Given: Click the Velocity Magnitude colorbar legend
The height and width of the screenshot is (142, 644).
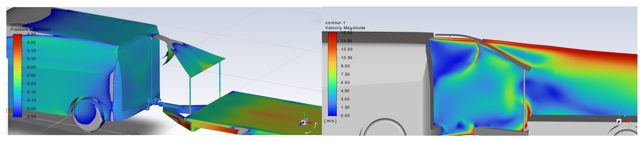Looking at the screenshot, I should point(332,74).
